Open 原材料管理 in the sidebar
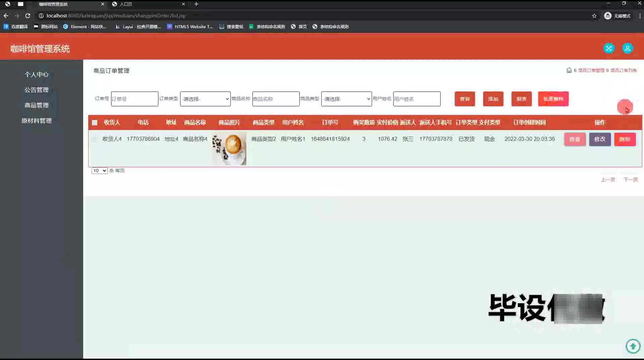Viewport: 644px width, 360px height. point(37,121)
